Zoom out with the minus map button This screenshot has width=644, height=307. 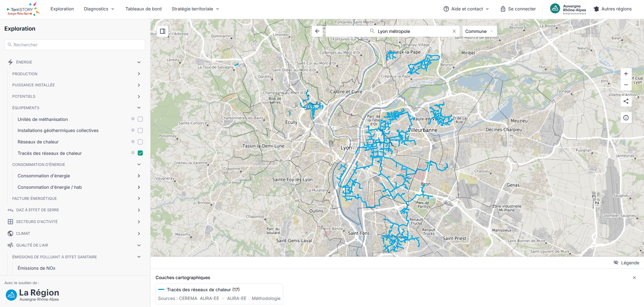(x=626, y=85)
